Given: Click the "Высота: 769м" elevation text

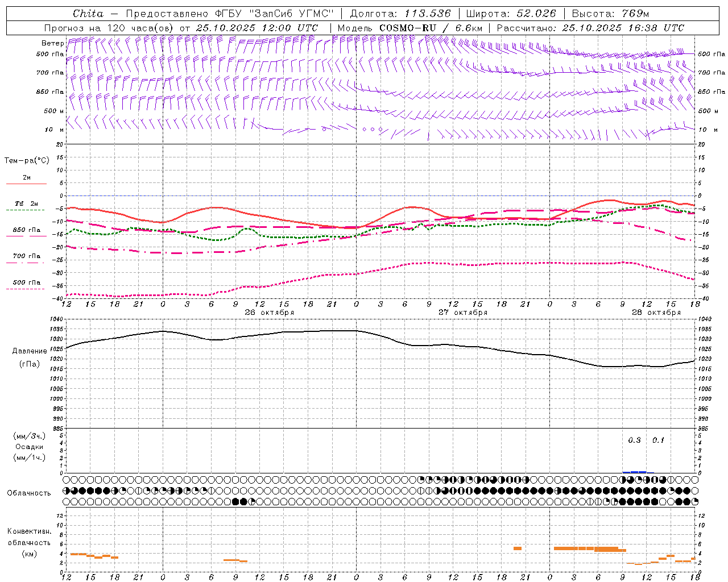Looking at the screenshot, I should [x=610, y=14].
